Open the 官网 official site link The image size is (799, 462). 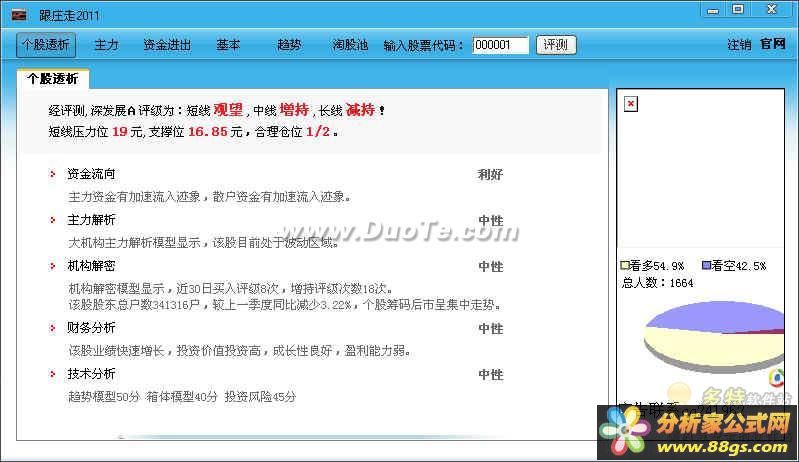pos(773,44)
